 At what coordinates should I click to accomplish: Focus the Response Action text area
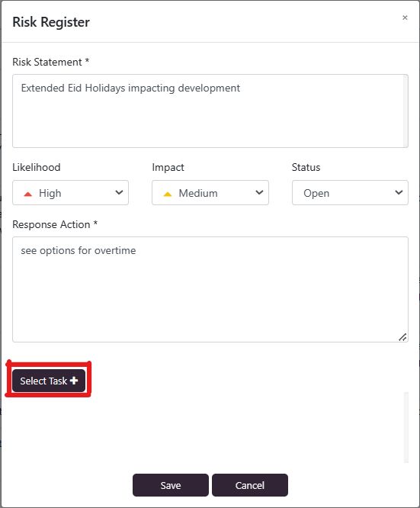coord(210,289)
